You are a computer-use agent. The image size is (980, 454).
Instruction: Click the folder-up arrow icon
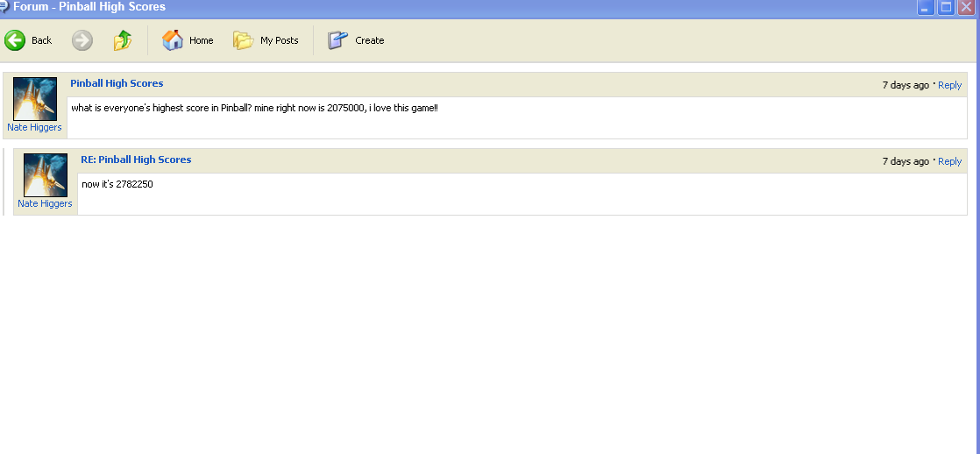[x=123, y=40]
